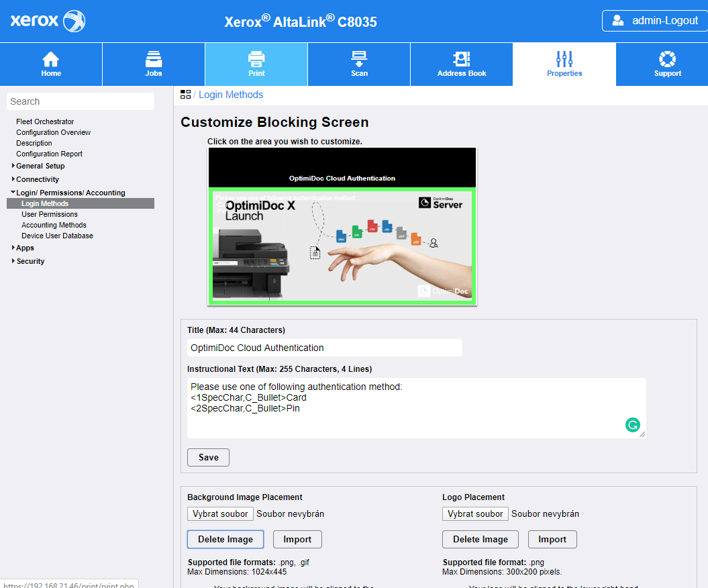Open Configuration Report
708x588 pixels.
click(x=49, y=154)
